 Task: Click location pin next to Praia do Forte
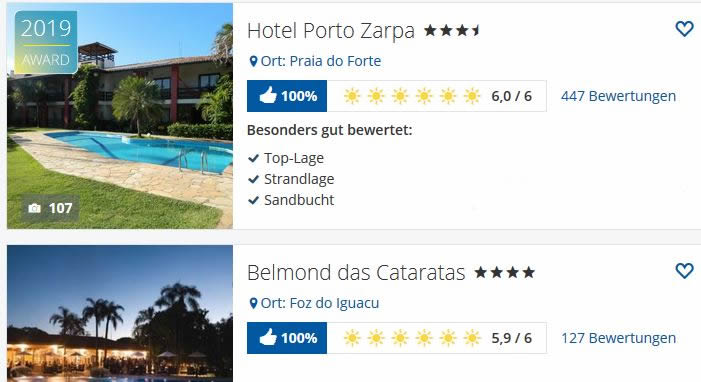253,61
